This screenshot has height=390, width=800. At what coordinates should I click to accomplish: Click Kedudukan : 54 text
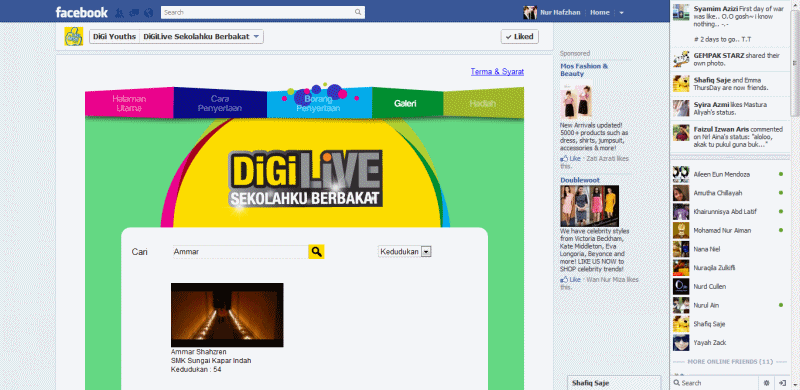pos(196,369)
